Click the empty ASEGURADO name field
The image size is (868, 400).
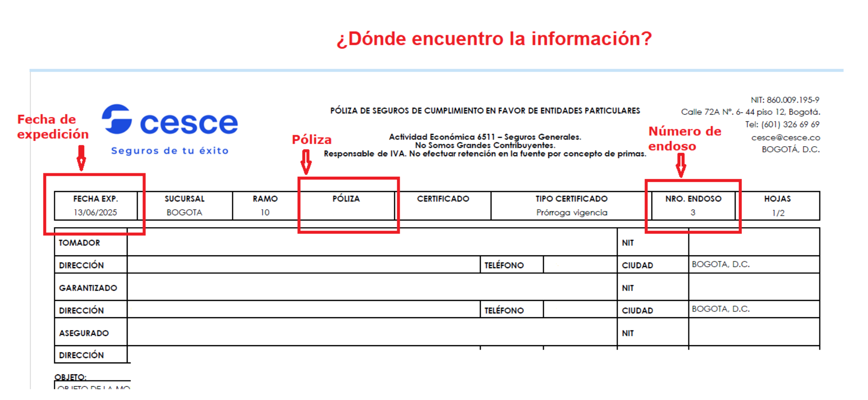(372, 333)
